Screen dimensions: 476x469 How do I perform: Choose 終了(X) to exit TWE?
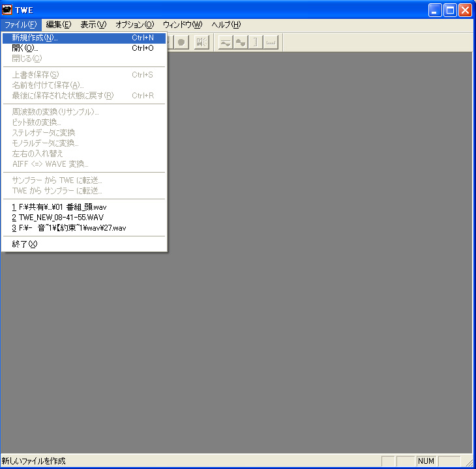coord(84,244)
